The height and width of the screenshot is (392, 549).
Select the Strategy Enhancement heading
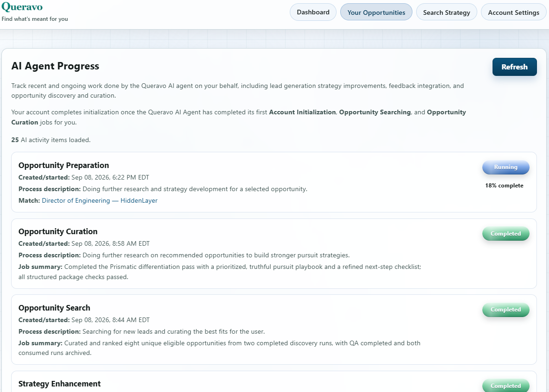[x=60, y=384]
